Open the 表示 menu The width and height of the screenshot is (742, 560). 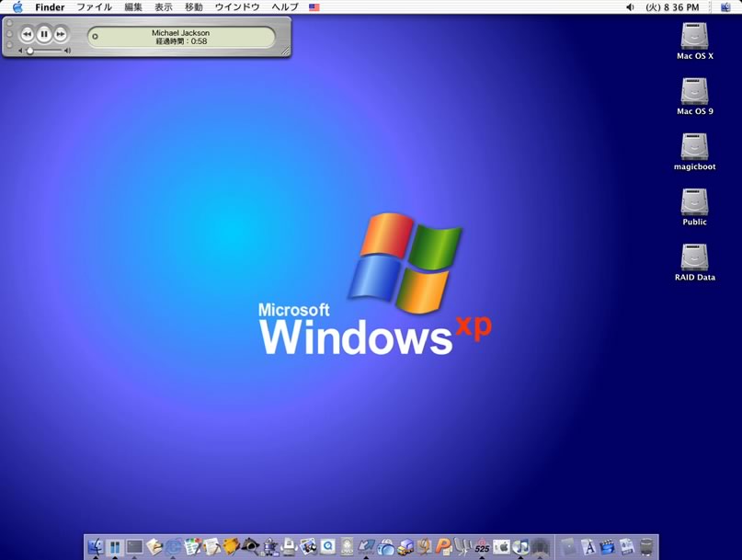(x=164, y=7)
